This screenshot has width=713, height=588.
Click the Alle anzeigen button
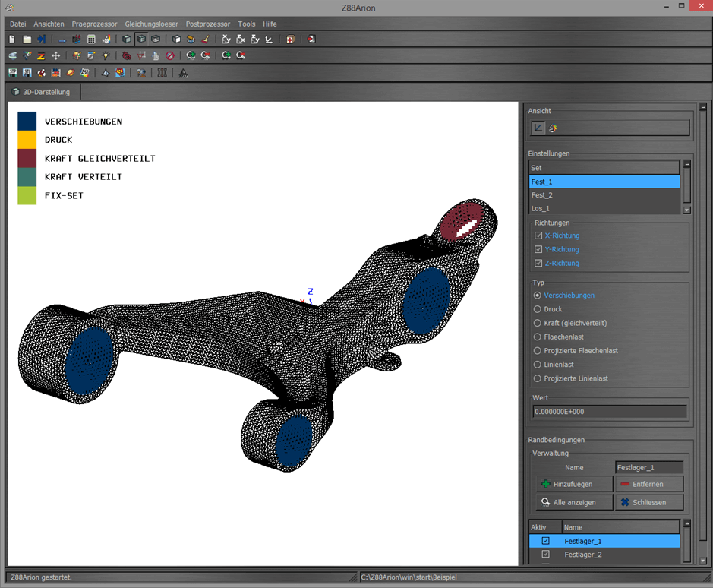point(573,502)
